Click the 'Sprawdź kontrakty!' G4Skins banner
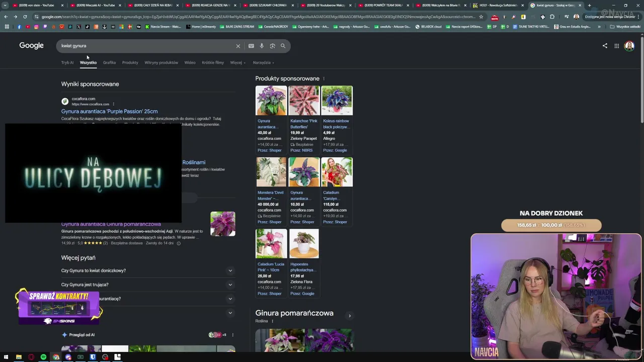This screenshot has height=362, width=644. coord(59,307)
